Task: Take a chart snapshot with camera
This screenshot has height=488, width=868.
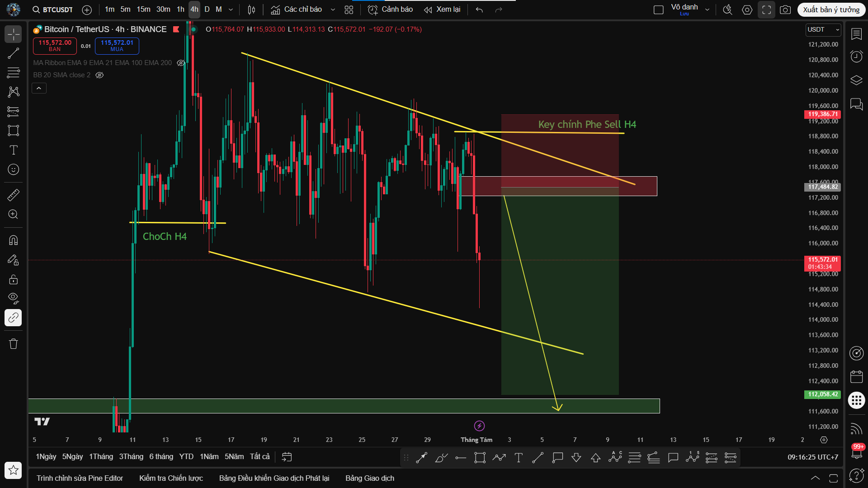Action: (786, 9)
